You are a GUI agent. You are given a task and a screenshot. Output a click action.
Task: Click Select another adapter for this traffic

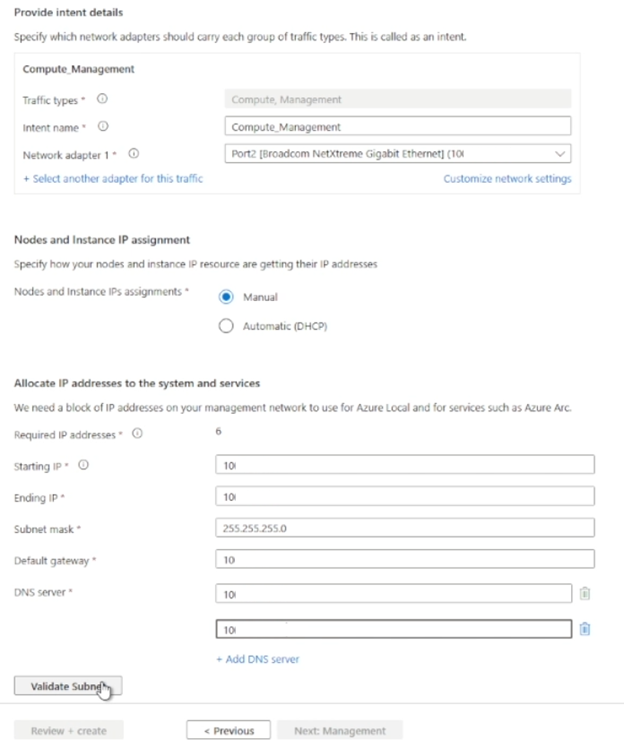point(113,179)
